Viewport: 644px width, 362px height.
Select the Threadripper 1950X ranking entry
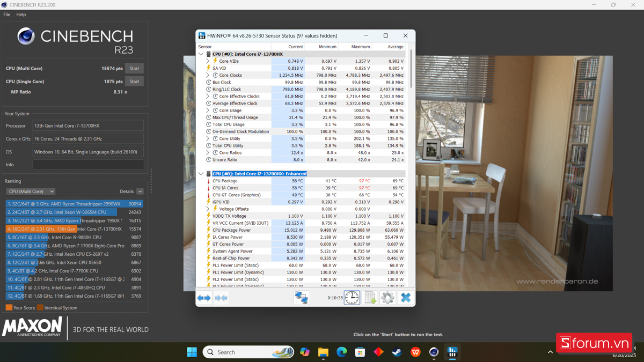(x=75, y=220)
